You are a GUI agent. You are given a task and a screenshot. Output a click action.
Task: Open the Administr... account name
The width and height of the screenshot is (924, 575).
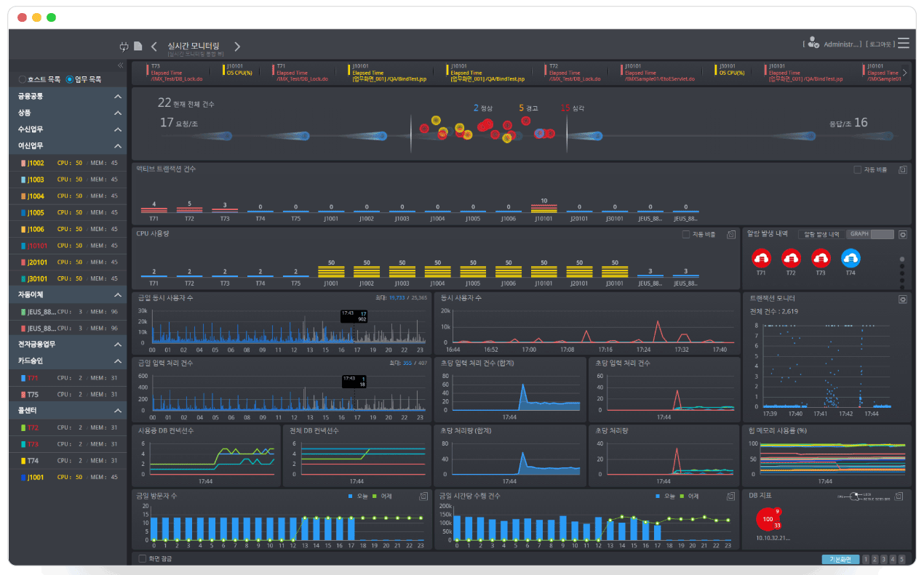tap(843, 44)
